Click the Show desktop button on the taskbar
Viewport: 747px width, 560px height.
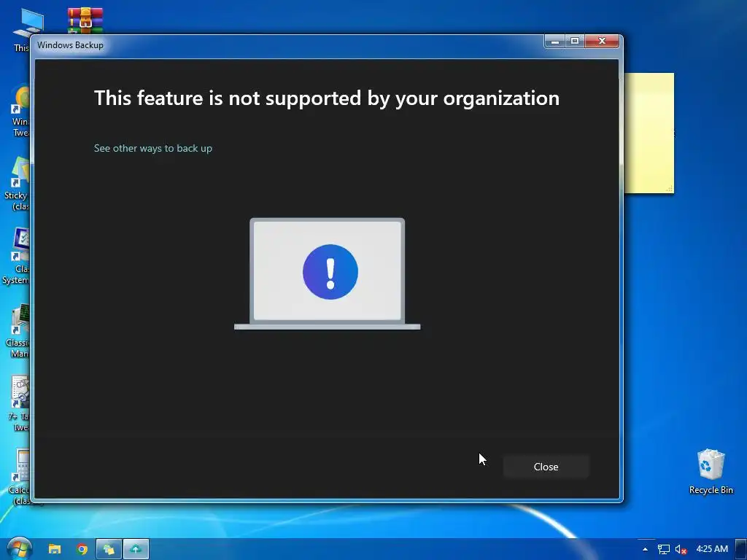(x=740, y=549)
